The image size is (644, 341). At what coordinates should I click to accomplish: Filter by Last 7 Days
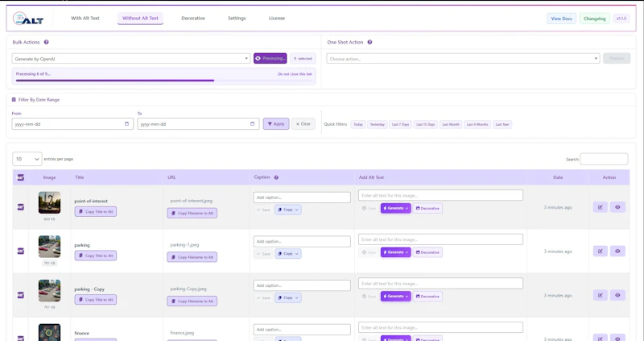(x=400, y=124)
